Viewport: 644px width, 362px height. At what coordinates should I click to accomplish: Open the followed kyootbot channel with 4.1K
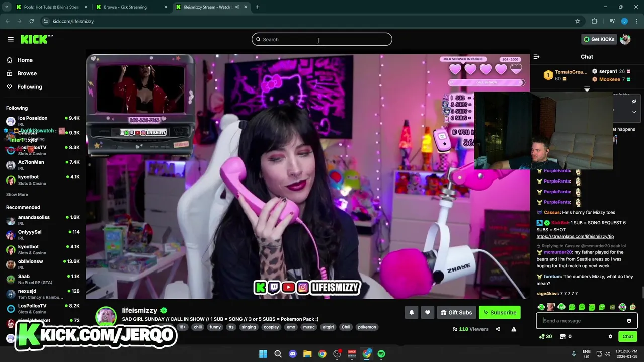pos(43,179)
